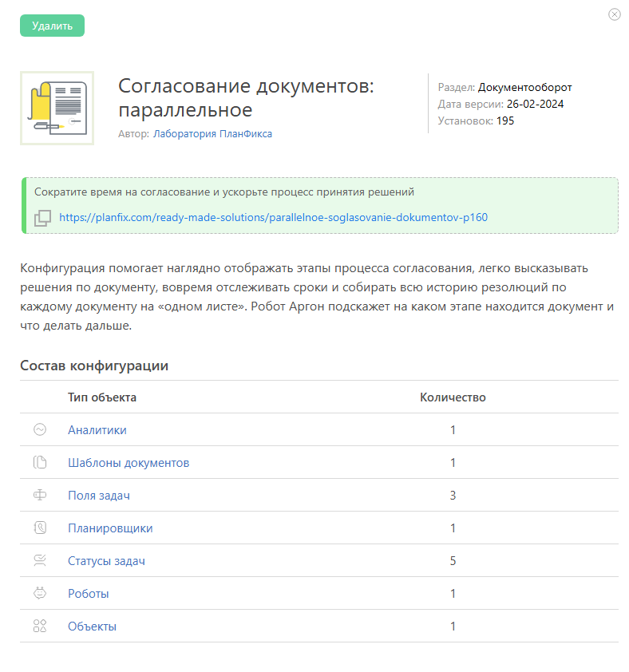Open the Роботы link
629x672 pixels.
[x=89, y=594]
